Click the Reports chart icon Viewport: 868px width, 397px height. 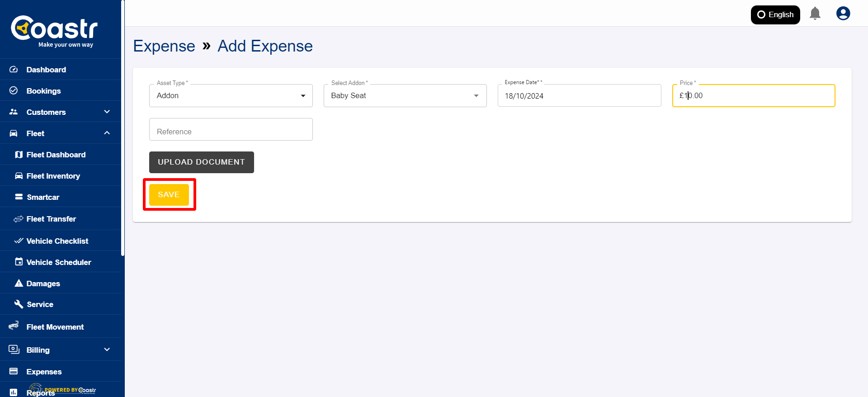click(14, 392)
